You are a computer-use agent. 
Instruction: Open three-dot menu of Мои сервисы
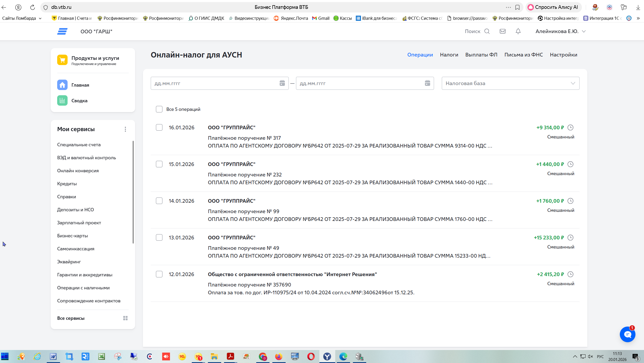coord(125,129)
